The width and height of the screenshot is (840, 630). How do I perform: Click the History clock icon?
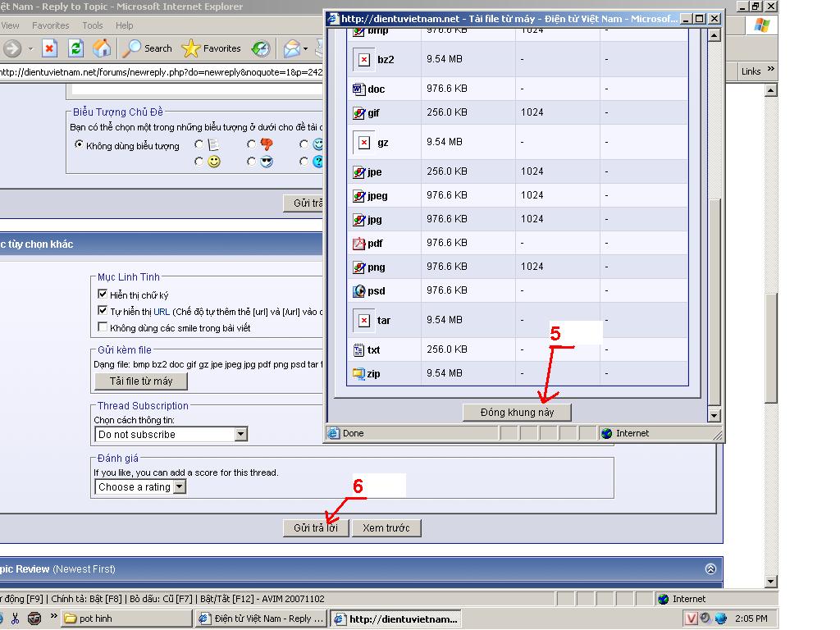coord(261,48)
